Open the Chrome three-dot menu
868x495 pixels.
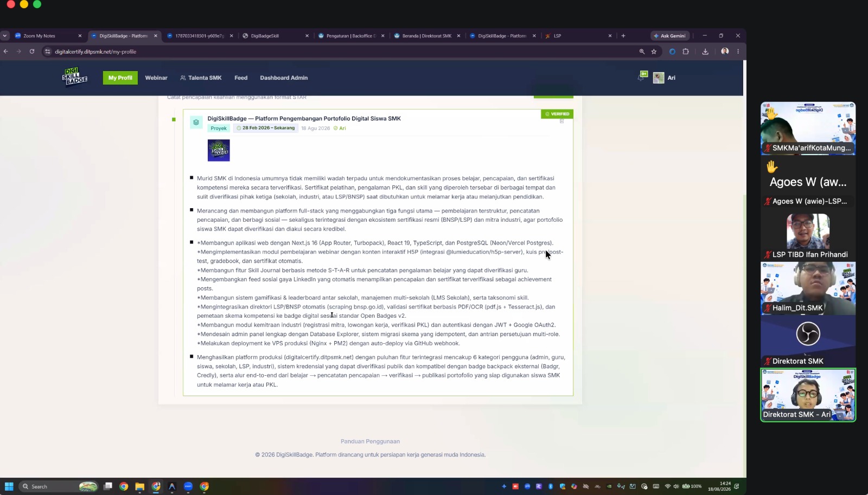(738, 52)
